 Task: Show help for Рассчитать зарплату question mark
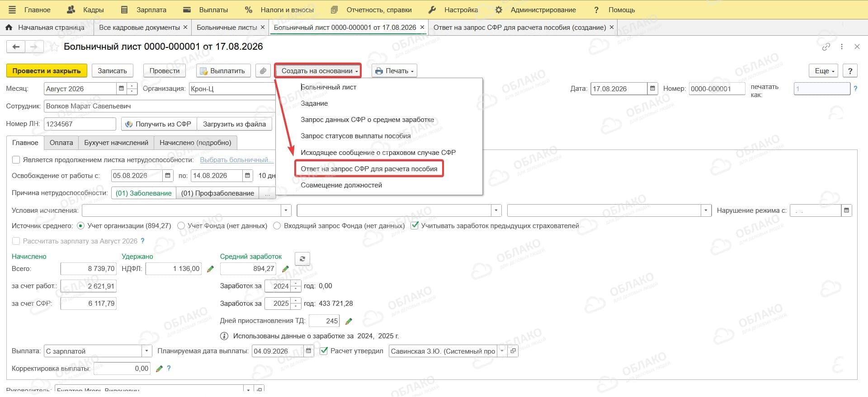coord(142,241)
